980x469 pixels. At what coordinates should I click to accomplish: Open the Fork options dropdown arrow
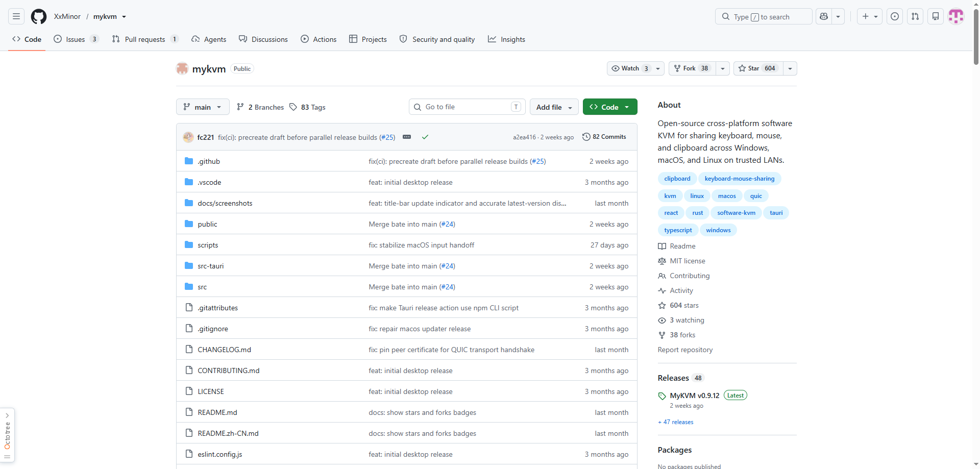723,68
